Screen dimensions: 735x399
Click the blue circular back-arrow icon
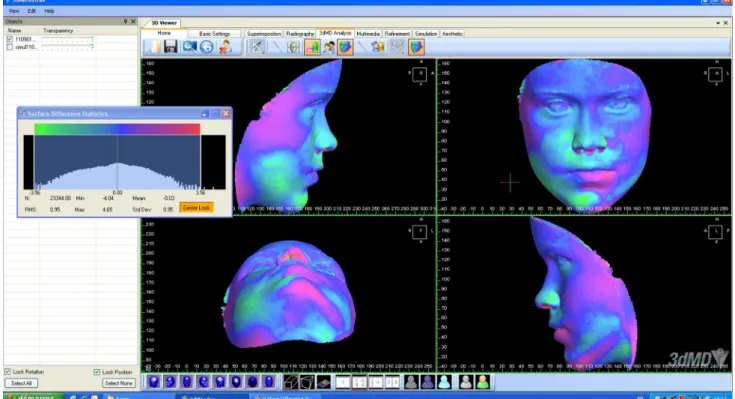point(207,47)
